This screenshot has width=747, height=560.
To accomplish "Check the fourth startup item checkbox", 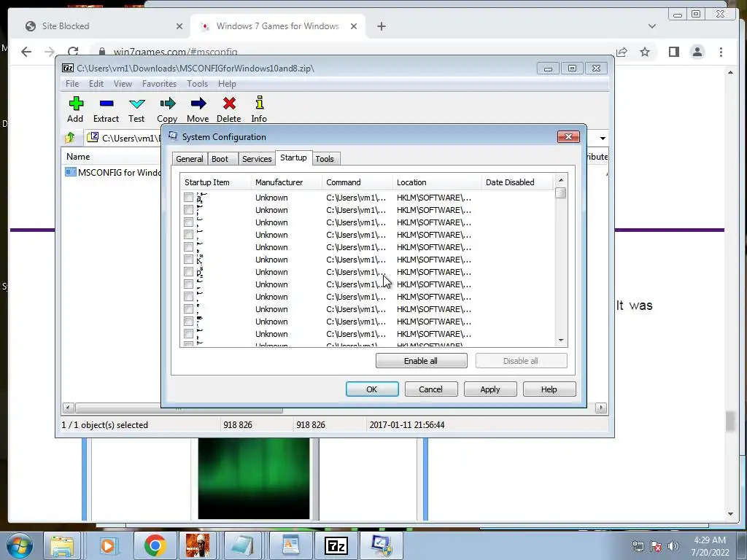I will (189, 234).
